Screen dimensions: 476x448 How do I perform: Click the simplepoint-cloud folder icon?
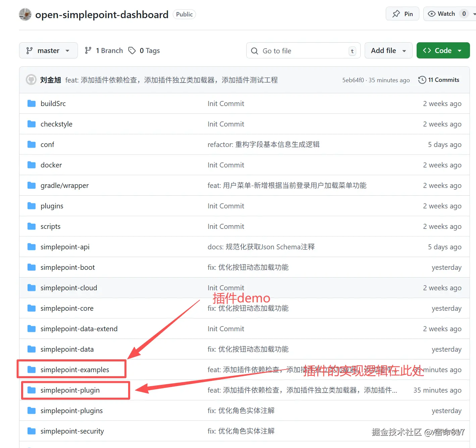[32, 288]
